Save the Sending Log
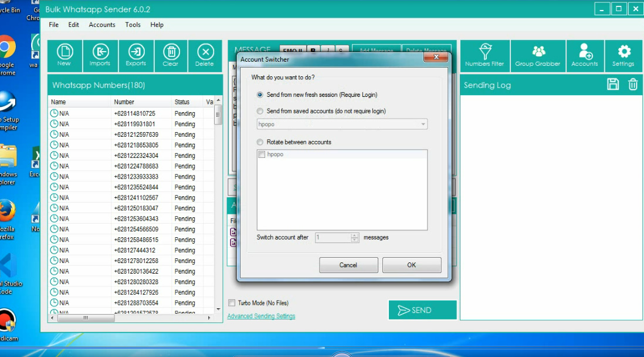The width and height of the screenshot is (644, 357). point(613,85)
